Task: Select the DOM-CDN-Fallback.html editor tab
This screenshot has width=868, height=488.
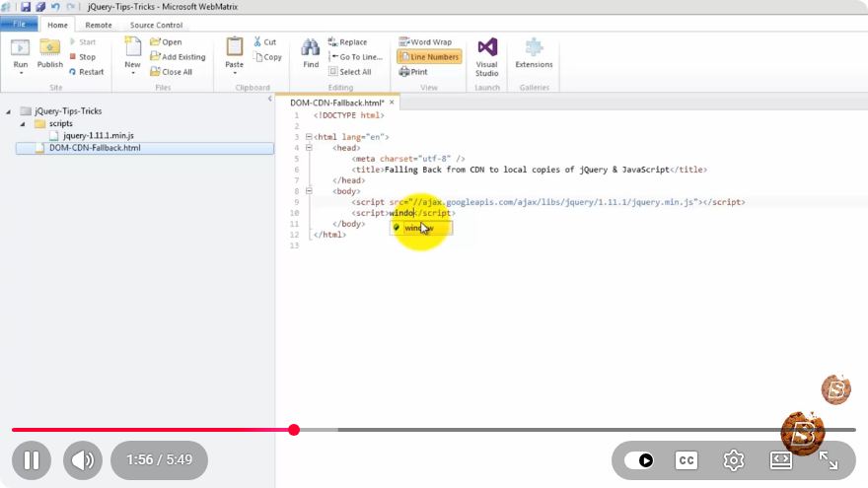Action: coord(336,103)
